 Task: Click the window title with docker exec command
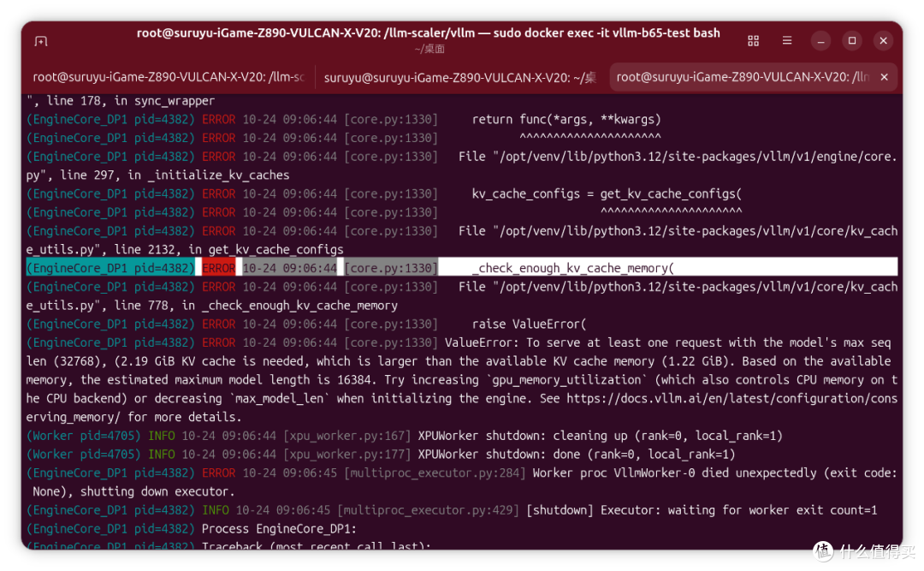tap(429, 33)
